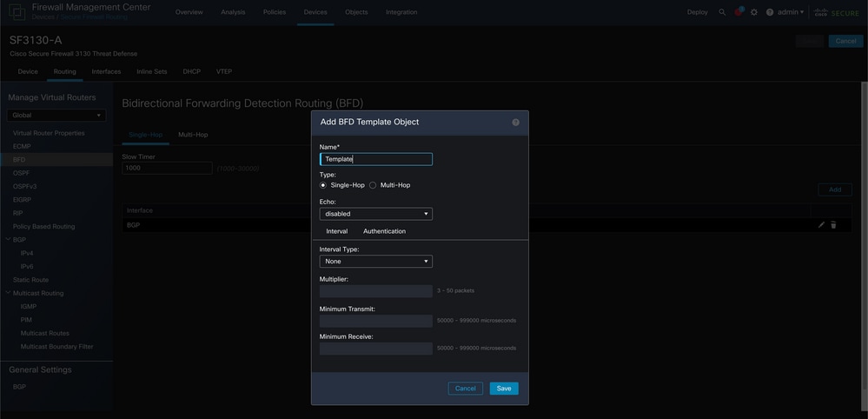This screenshot has height=419, width=868.
Task: Click the Deploy button in header
Action: (698, 12)
